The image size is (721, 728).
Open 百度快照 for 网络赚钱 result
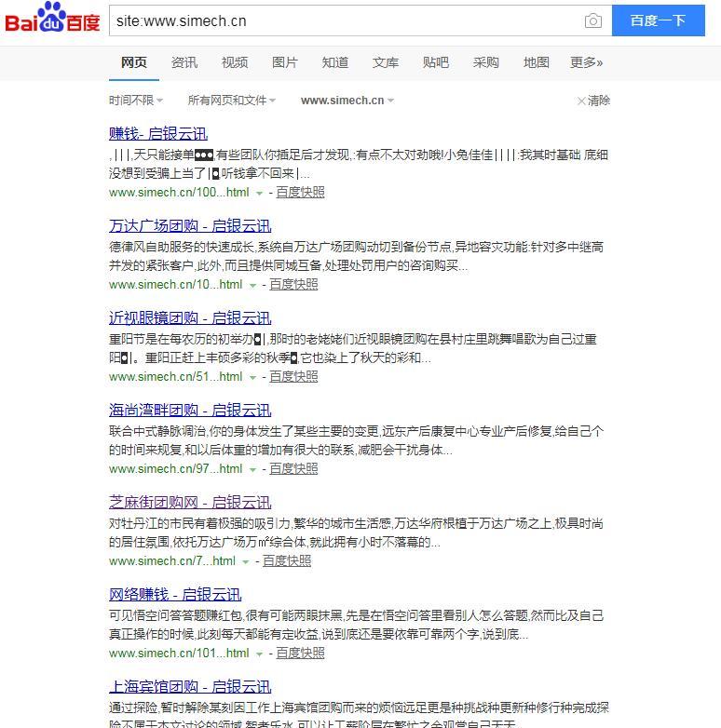coord(300,653)
